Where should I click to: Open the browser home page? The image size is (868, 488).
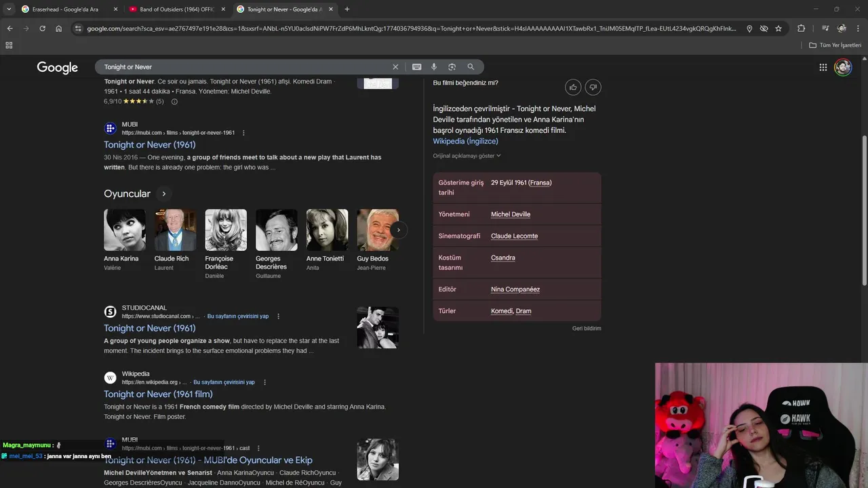(x=59, y=28)
